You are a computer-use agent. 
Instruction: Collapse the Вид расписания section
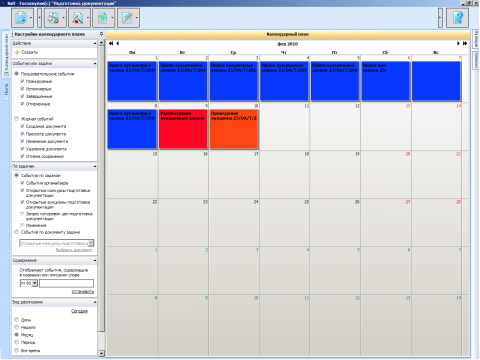[x=95, y=302]
